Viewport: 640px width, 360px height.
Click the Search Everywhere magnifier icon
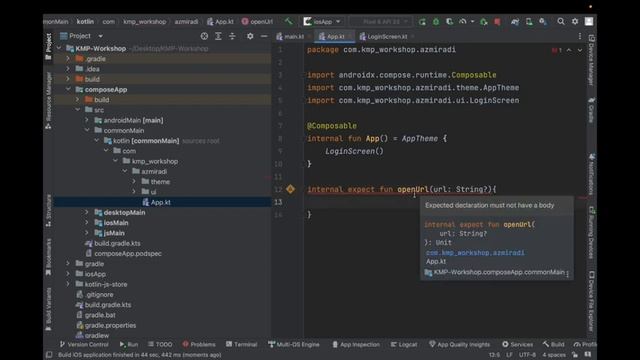[561, 22]
